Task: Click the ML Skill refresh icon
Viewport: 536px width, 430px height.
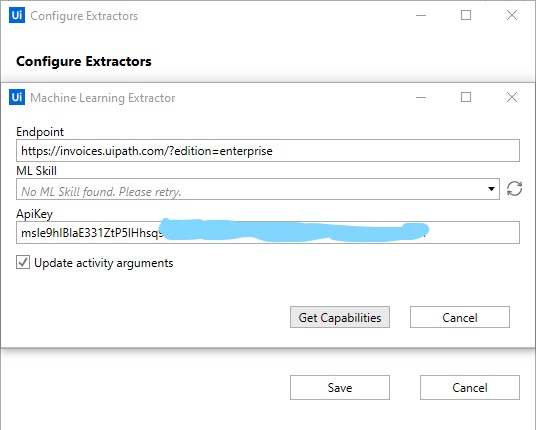Action: click(514, 189)
